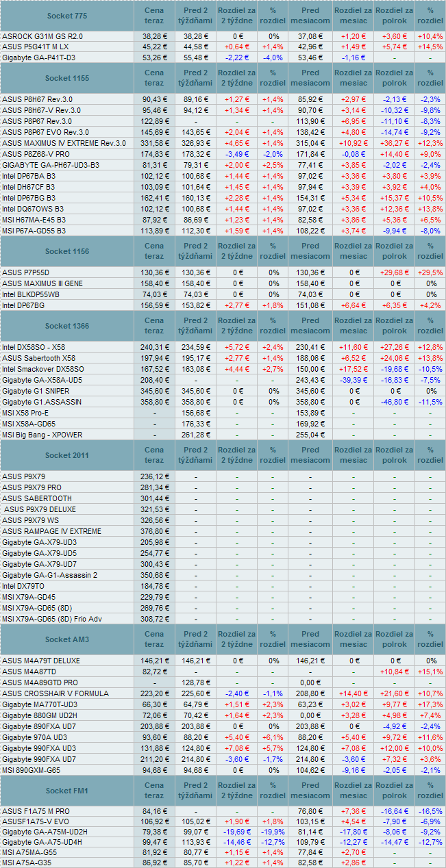Click ASUS M4A79T DELUXE product name

tap(41, 661)
